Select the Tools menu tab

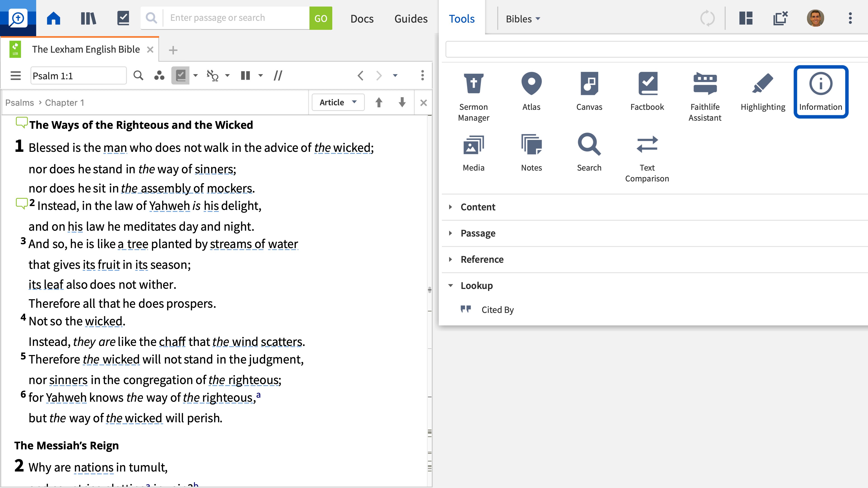(x=462, y=19)
